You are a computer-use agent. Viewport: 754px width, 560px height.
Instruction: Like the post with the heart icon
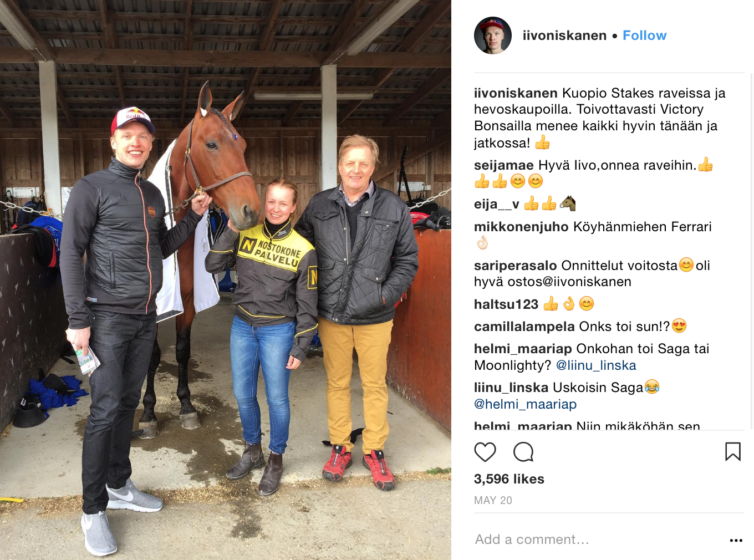pos(485,452)
